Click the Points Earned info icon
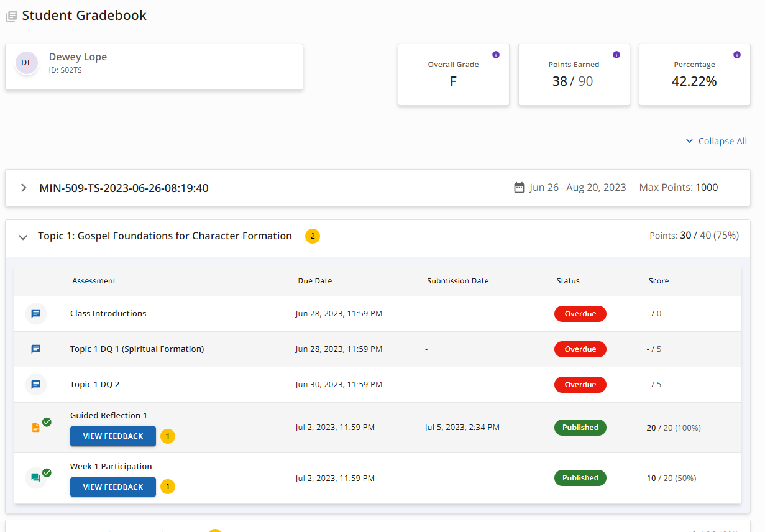This screenshot has width=765, height=532. [616, 55]
